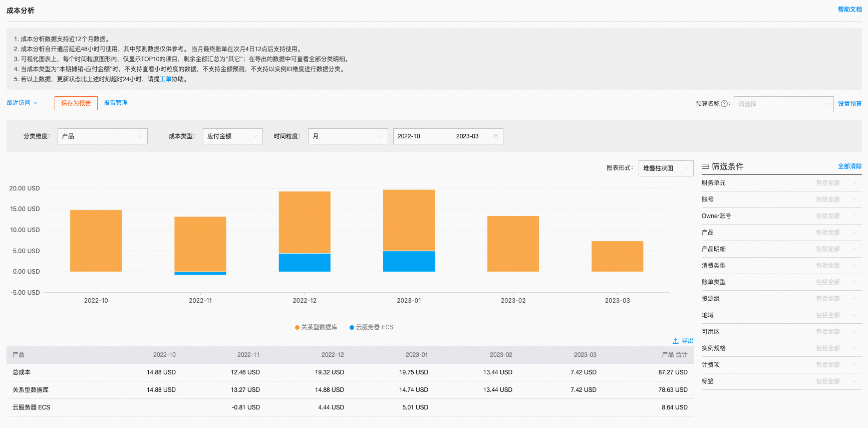Screen dimensions: 868x428
Task: Expand the 财务单元 filter
Action: point(782,183)
